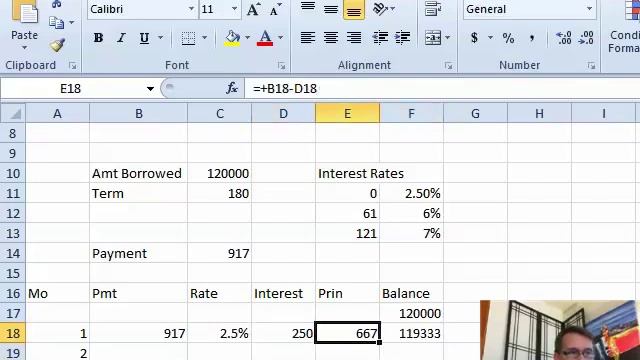640x360 pixels.
Task: Click the Insert Function fx icon
Action: coord(232,88)
